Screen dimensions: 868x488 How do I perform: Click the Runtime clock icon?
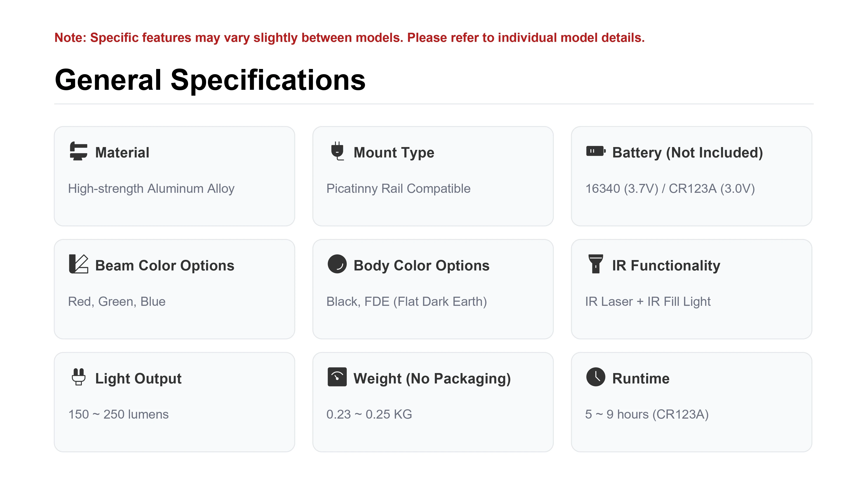[x=596, y=377]
